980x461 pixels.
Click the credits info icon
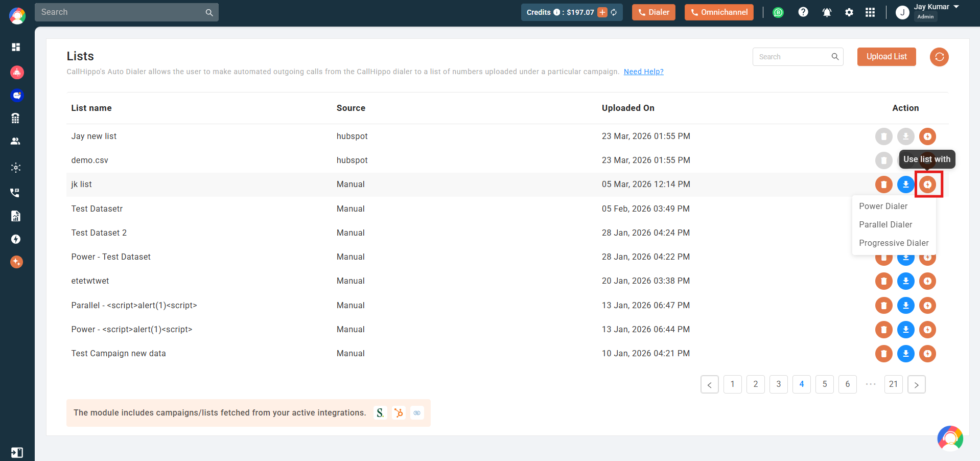click(x=556, y=12)
